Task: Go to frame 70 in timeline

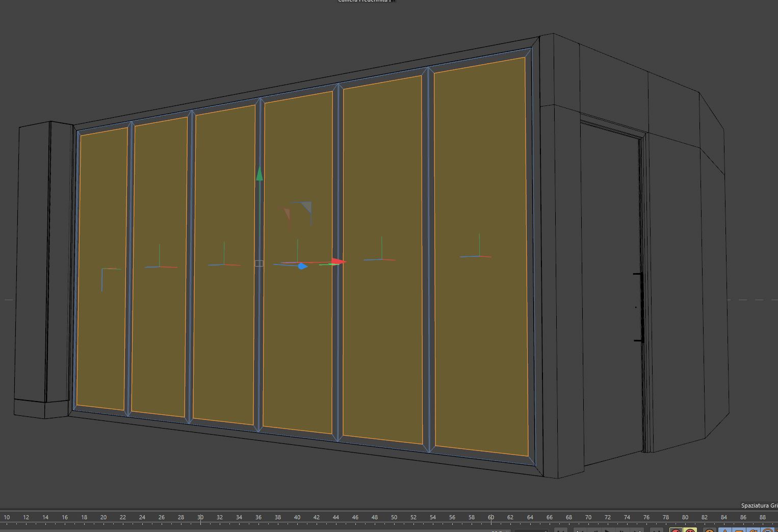Action: coord(588,517)
